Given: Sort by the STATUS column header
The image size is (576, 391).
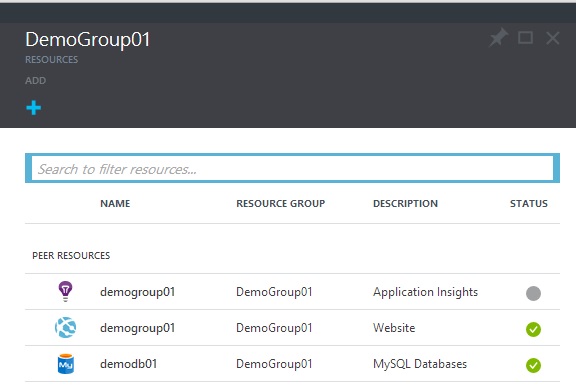Looking at the screenshot, I should [x=529, y=203].
